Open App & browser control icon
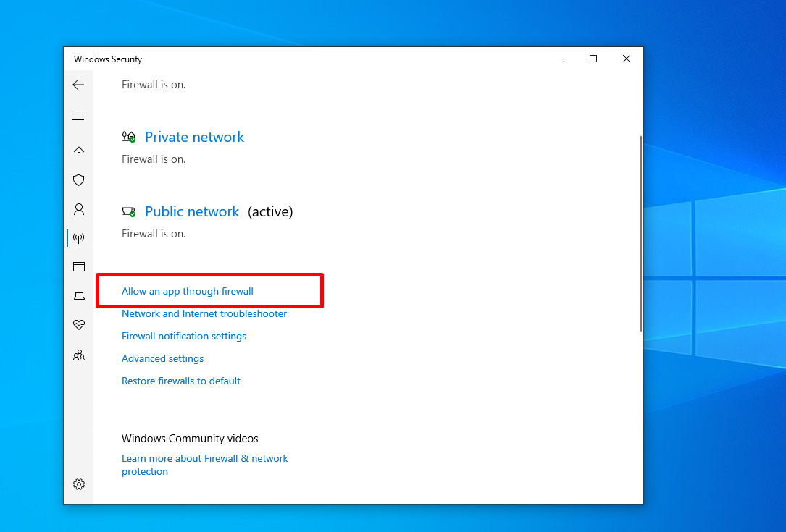Viewport: 786px width, 532px height. (x=79, y=266)
